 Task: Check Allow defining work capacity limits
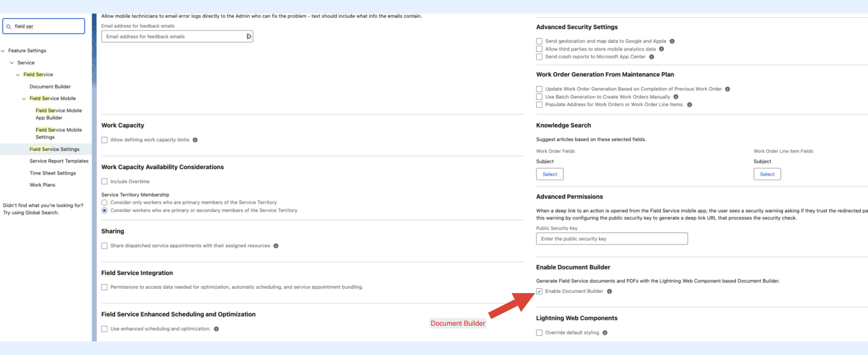point(104,140)
